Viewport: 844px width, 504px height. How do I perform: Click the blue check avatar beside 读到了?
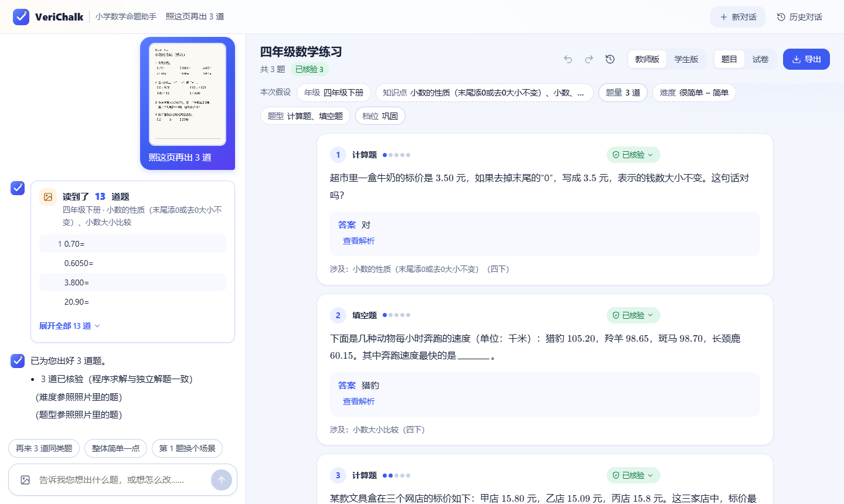(x=18, y=188)
